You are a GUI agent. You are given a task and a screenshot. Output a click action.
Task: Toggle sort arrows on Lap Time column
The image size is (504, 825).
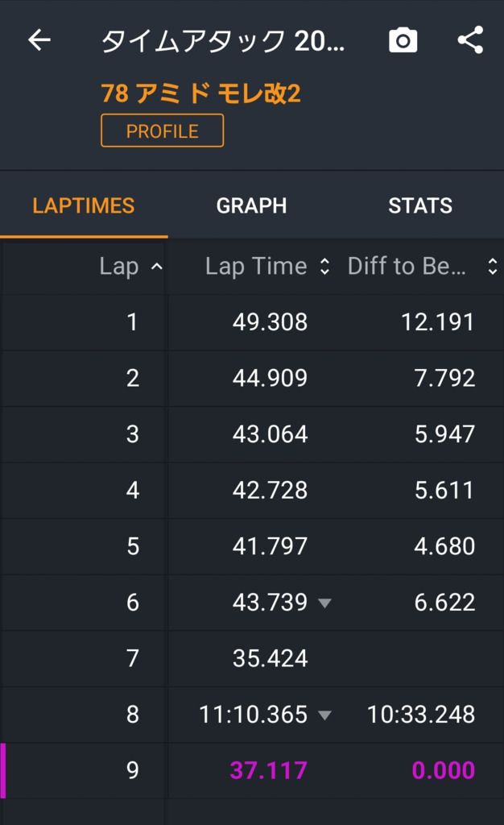(324, 267)
